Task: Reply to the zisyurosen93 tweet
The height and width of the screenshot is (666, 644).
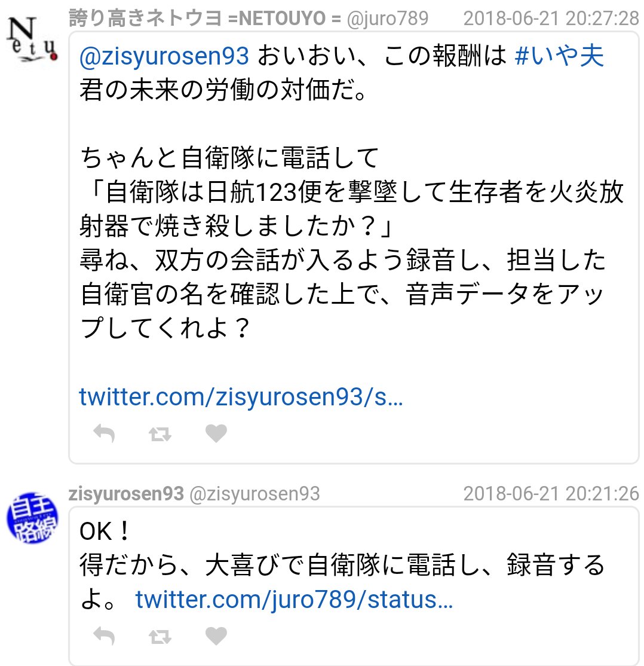Action: pos(104,636)
